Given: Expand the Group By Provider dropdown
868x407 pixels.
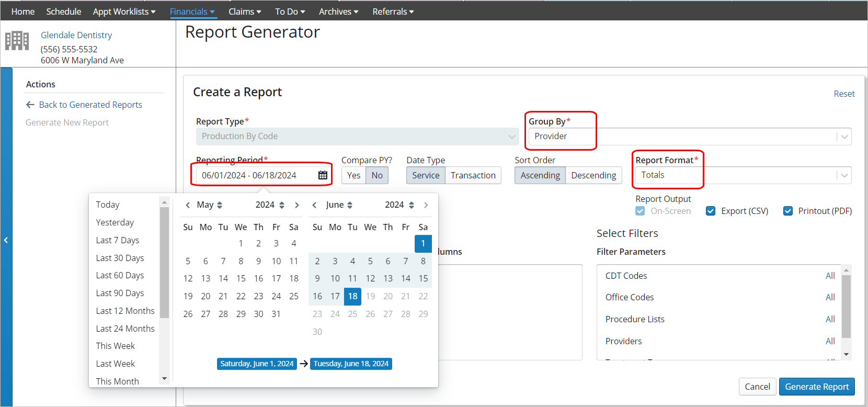Looking at the screenshot, I should pos(843,137).
